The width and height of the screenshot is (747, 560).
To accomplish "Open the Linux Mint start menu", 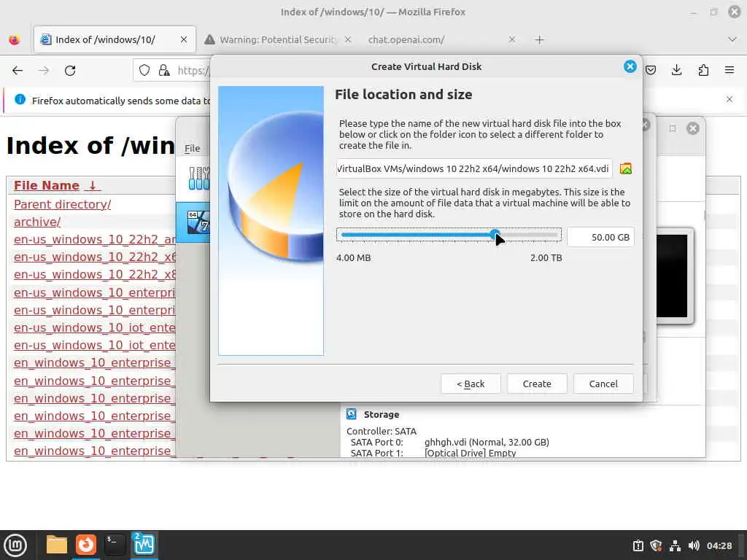I will click(15, 545).
